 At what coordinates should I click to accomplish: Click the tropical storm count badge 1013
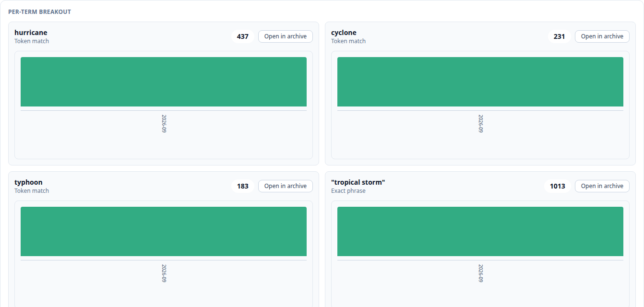[x=558, y=186]
